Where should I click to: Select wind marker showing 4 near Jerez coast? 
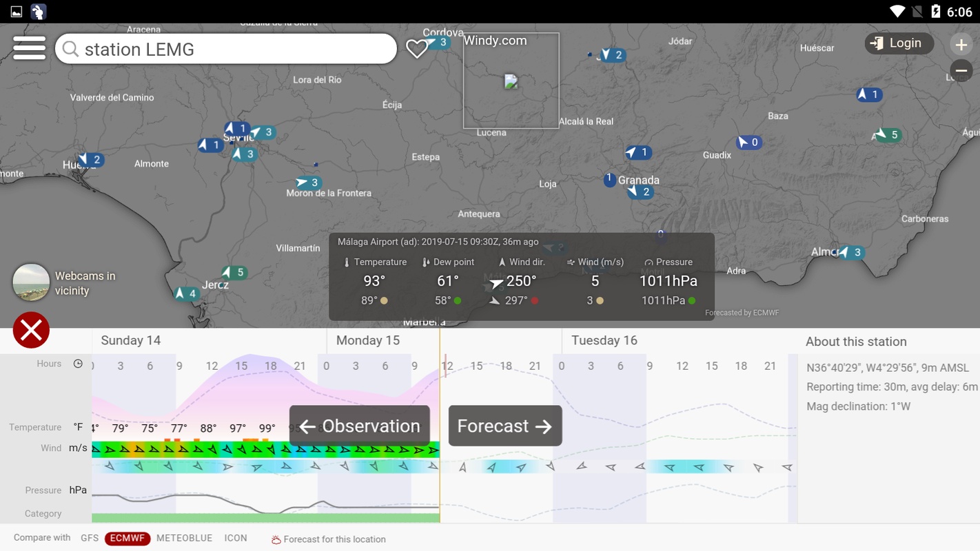click(x=187, y=293)
